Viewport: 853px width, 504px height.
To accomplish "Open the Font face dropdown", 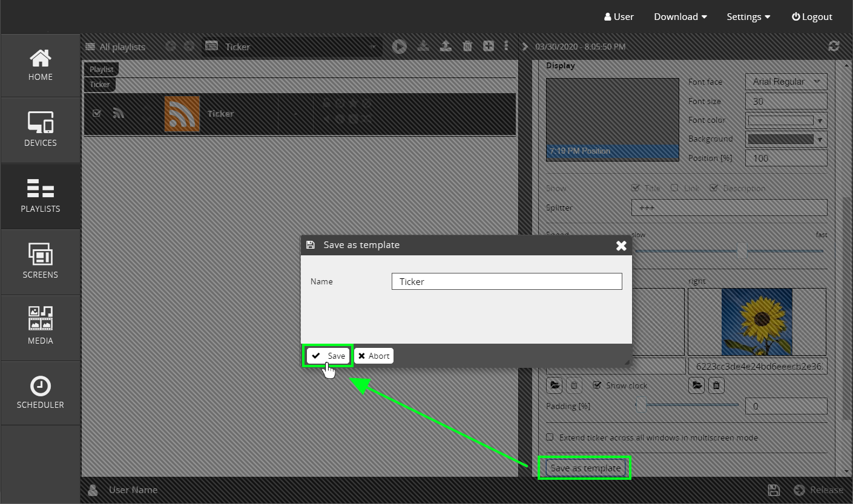I will pyautogui.click(x=788, y=82).
